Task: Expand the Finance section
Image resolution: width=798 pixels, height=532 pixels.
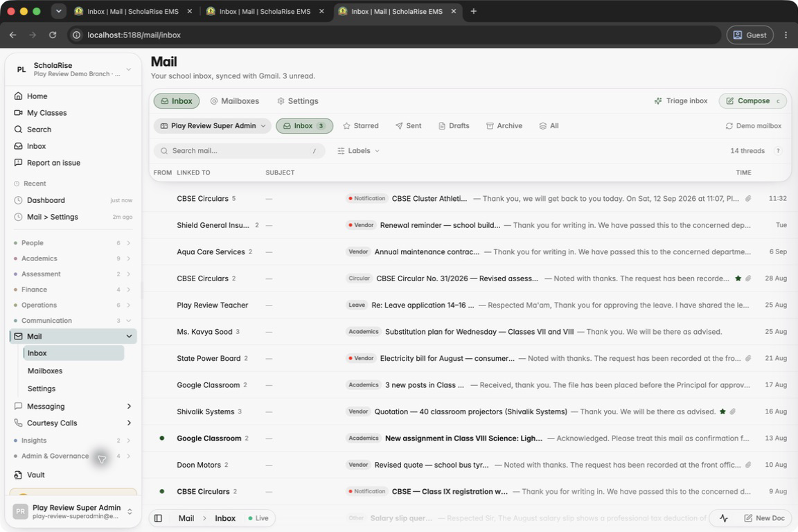Action: click(73, 290)
